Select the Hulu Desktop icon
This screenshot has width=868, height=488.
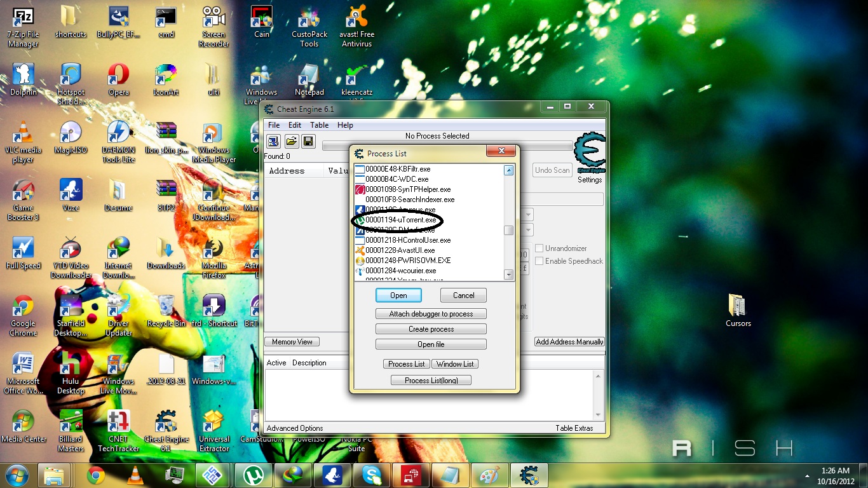pyautogui.click(x=71, y=374)
